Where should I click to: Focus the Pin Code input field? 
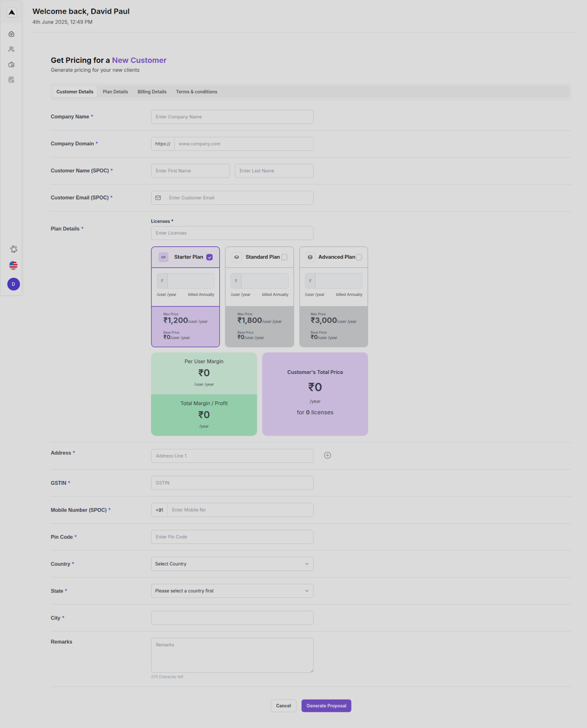point(232,537)
